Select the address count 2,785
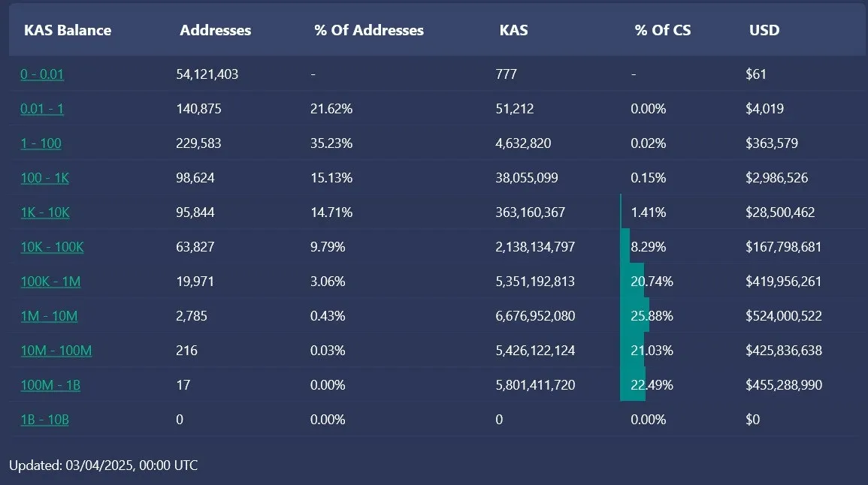The image size is (868, 485). click(x=192, y=316)
